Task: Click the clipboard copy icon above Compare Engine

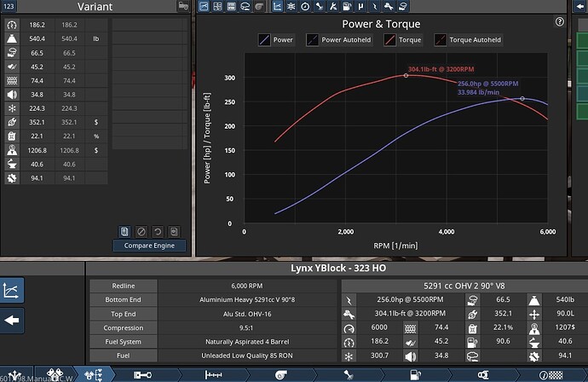Action: 124,232
